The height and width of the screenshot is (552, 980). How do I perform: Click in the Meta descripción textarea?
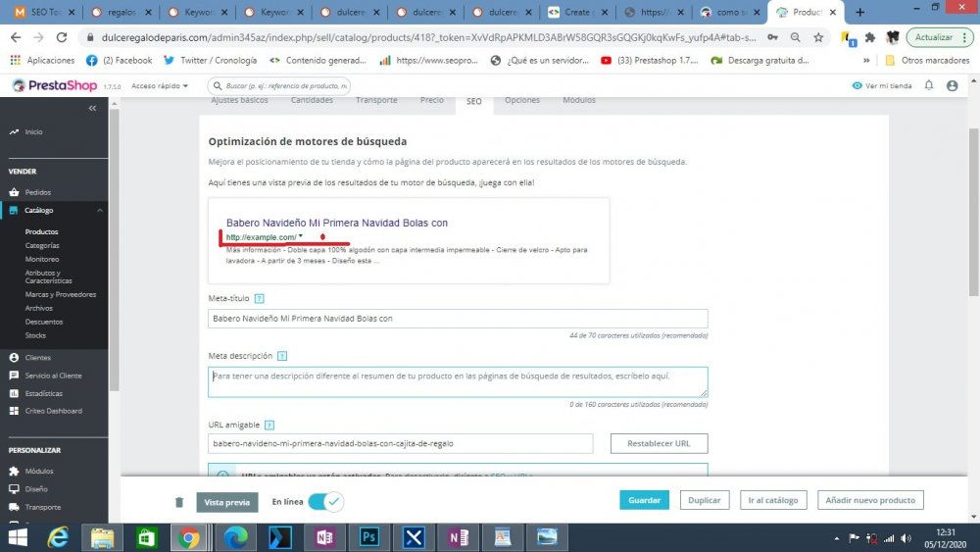click(458, 382)
